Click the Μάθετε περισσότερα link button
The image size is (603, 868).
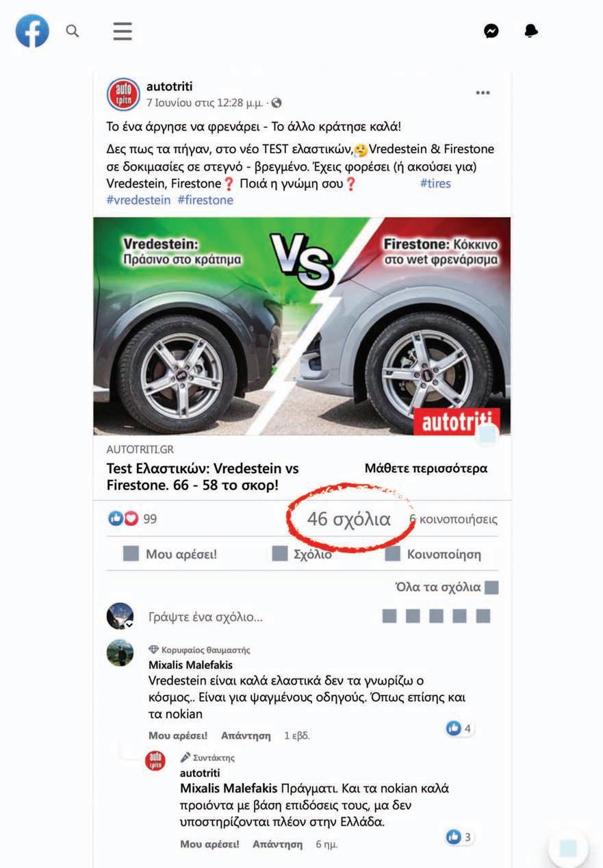click(426, 469)
